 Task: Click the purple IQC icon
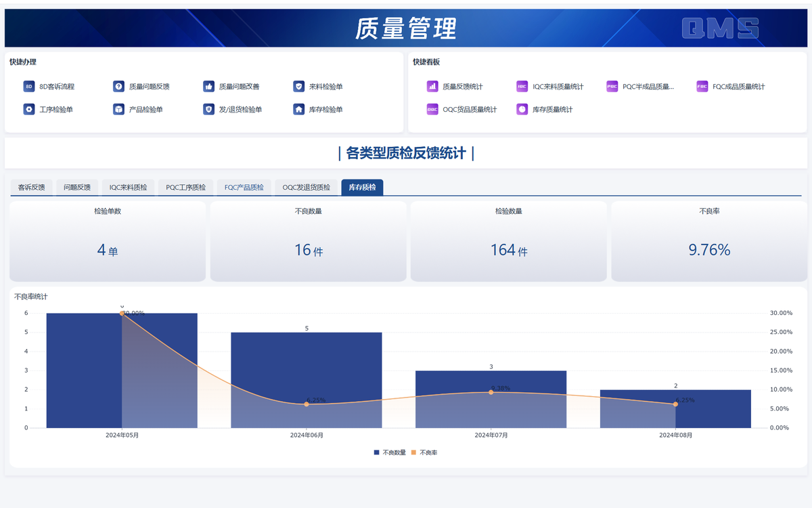tap(522, 87)
